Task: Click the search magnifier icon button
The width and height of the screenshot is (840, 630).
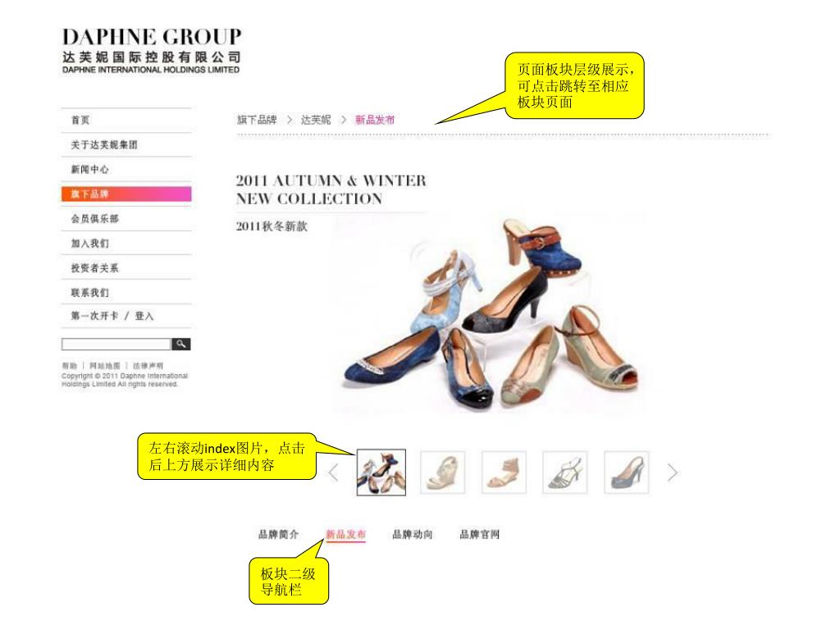Action: (181, 344)
